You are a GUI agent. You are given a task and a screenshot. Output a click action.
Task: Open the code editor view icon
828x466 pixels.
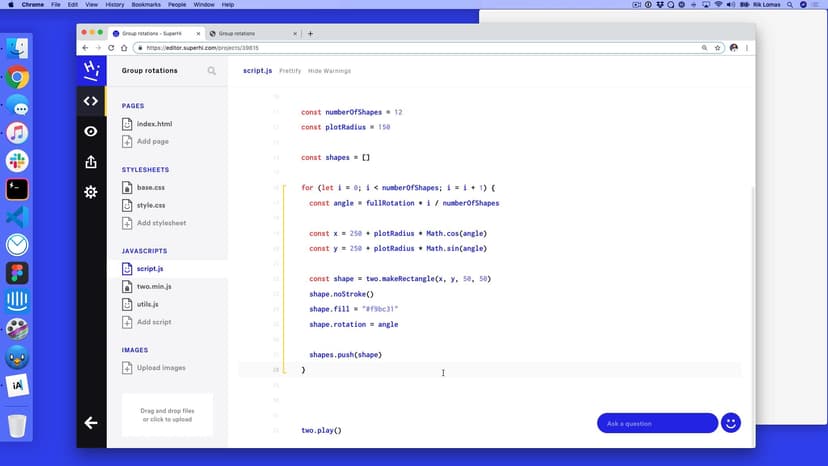[x=91, y=101]
